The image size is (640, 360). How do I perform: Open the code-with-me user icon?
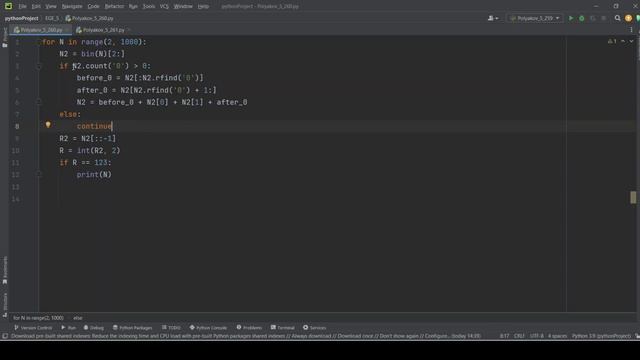pyautogui.click(x=493, y=18)
